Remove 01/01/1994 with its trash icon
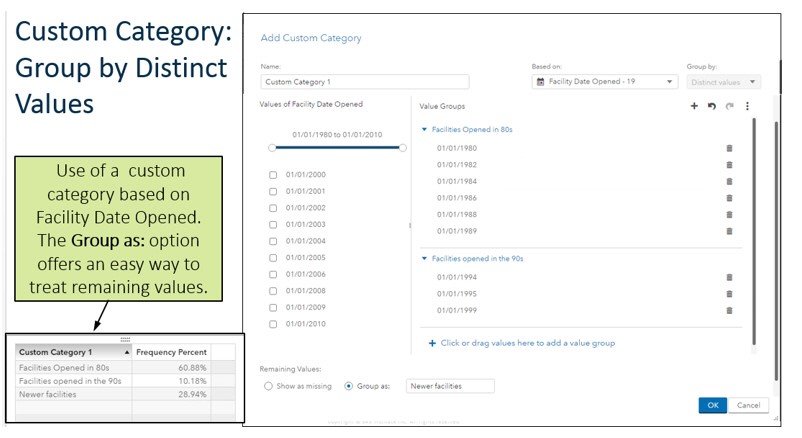 click(x=729, y=277)
